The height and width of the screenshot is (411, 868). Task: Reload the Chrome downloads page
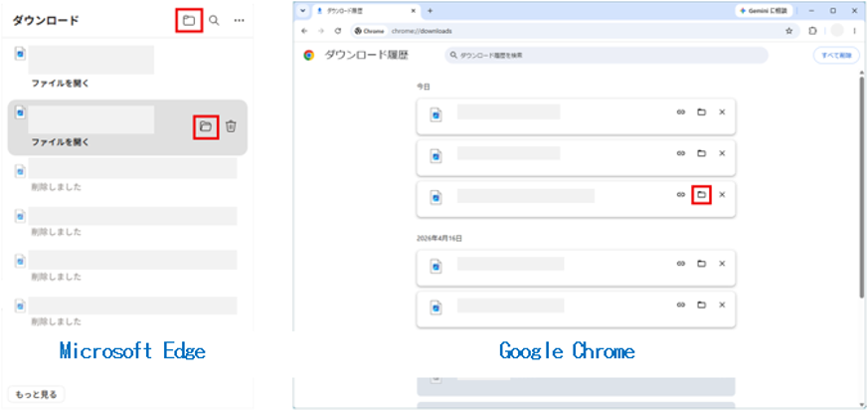pyautogui.click(x=338, y=31)
